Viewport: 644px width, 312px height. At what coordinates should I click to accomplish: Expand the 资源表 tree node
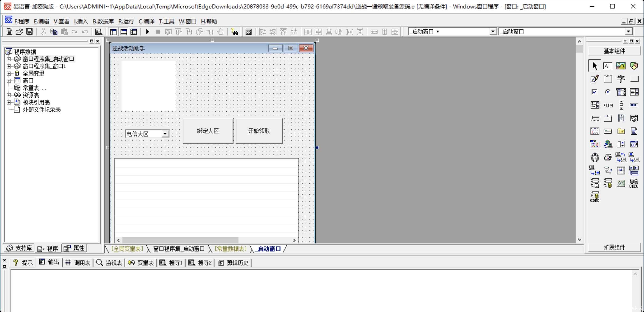pyautogui.click(x=9, y=95)
